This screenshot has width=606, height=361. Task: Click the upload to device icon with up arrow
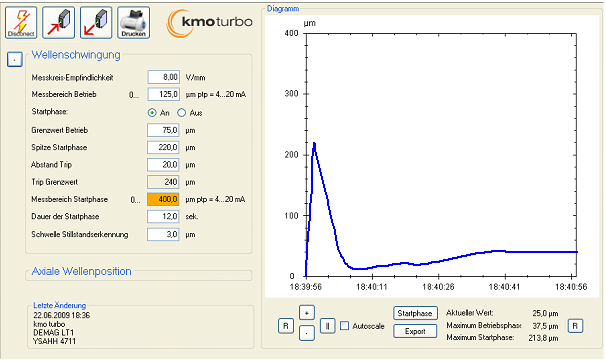pos(58,22)
